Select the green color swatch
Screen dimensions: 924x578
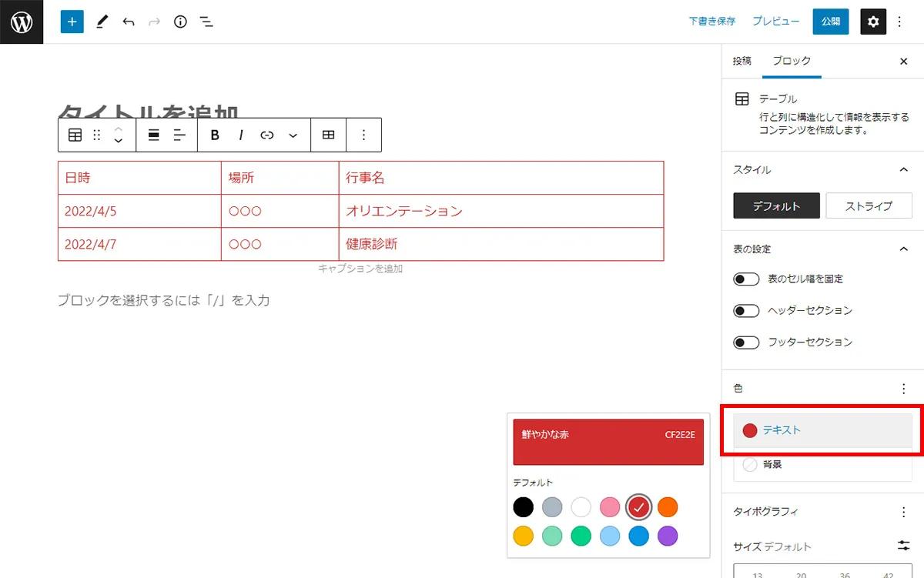coord(581,536)
